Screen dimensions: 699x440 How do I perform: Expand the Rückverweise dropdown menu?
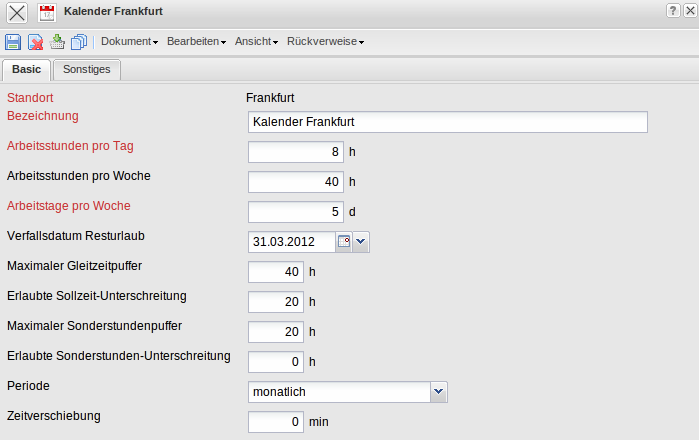(325, 42)
